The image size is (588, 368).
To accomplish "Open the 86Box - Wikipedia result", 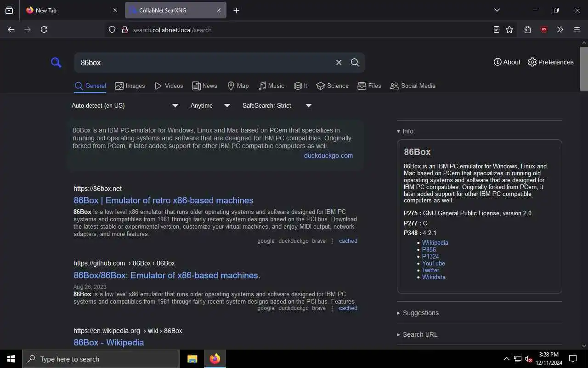I will point(108,342).
